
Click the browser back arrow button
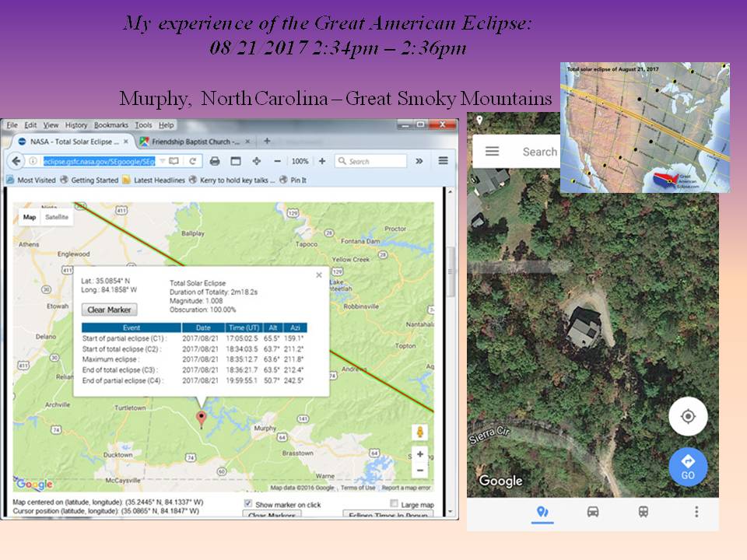point(16,161)
